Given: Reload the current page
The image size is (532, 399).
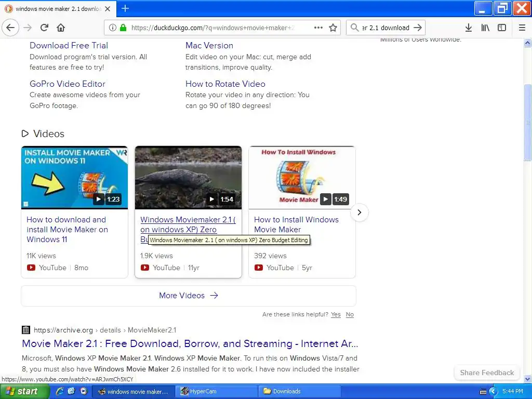Looking at the screenshot, I should click(44, 28).
